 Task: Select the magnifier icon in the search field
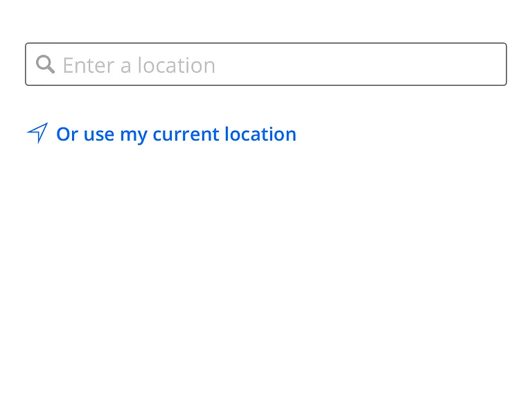point(45,64)
